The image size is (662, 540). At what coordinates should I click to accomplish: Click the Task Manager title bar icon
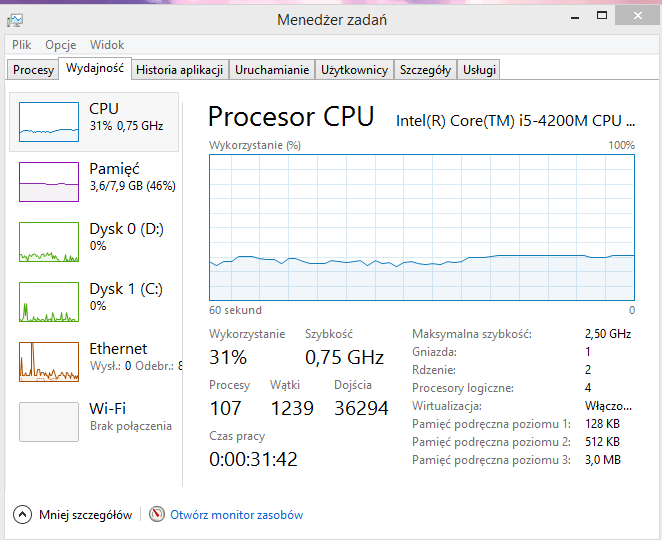15,20
